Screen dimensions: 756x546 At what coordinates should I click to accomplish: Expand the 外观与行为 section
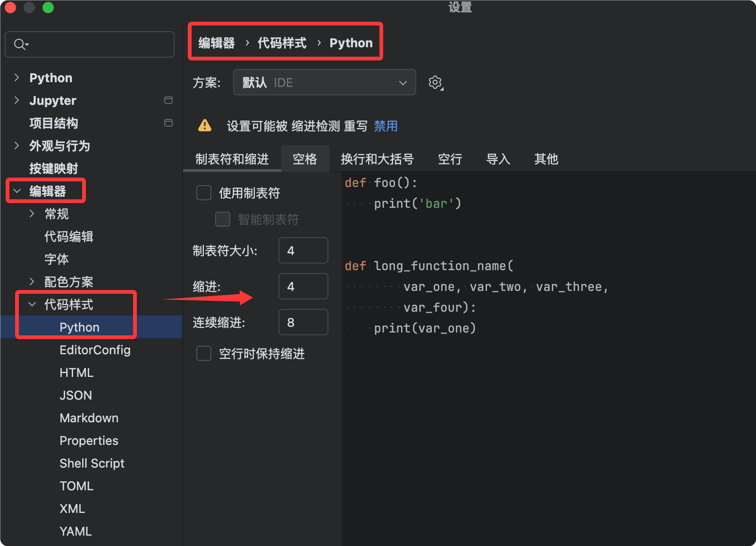click(17, 145)
